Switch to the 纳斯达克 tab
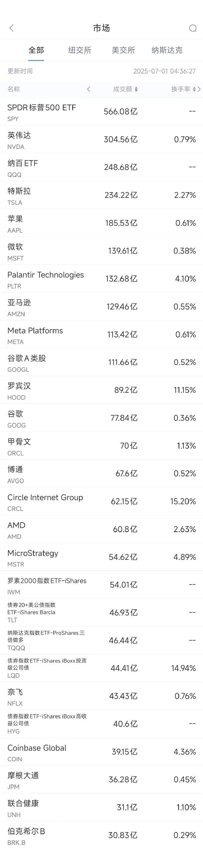 pos(167,50)
